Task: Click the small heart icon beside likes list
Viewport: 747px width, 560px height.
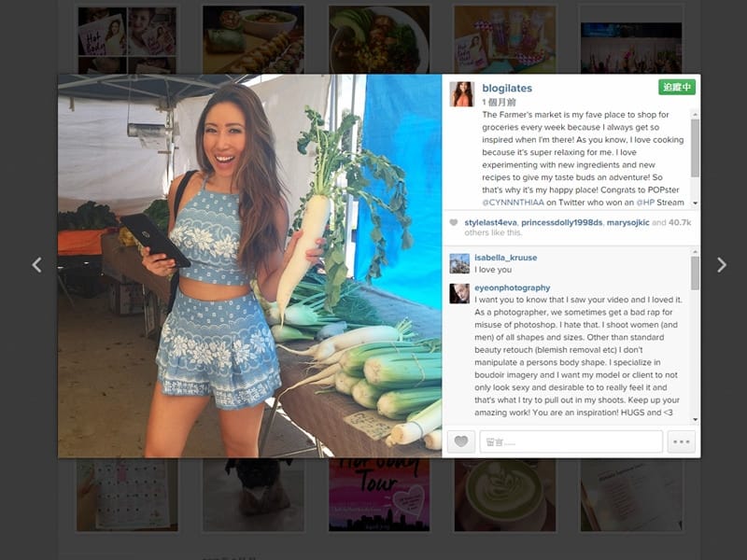Action: point(454,222)
